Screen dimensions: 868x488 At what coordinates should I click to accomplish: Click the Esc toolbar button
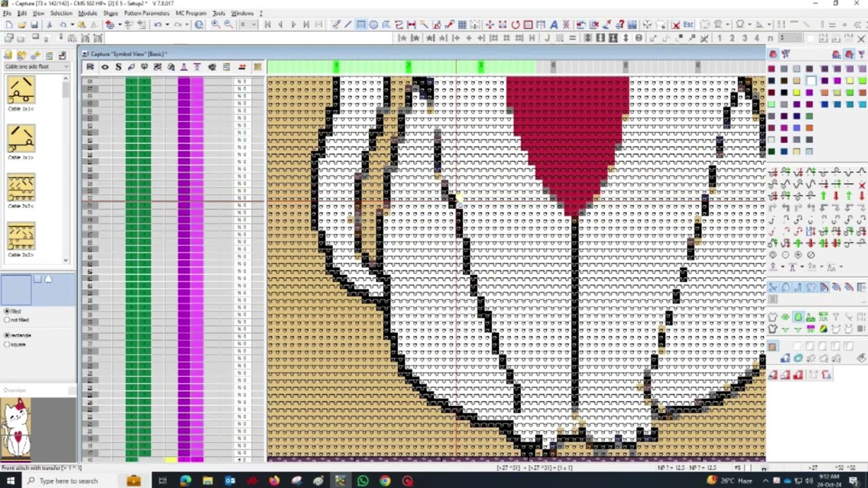(688, 24)
